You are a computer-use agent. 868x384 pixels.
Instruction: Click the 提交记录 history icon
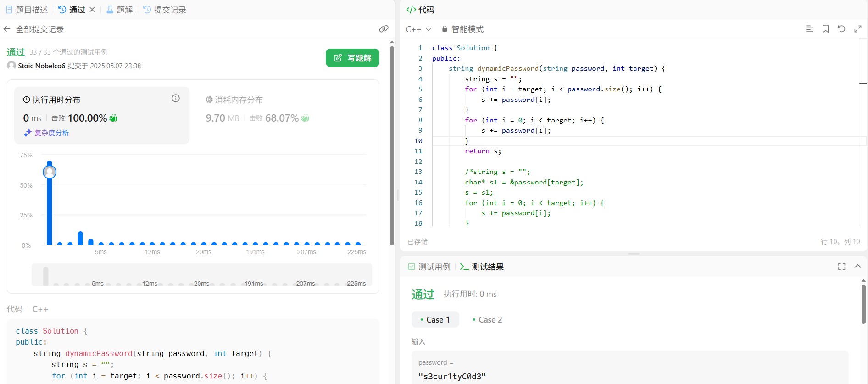[x=147, y=9]
